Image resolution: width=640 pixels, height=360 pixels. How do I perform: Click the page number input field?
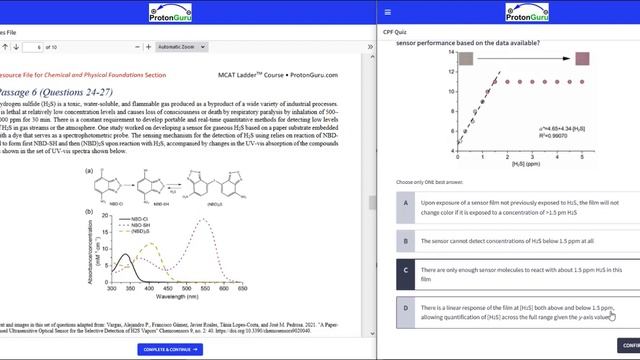pyautogui.click(x=33, y=47)
